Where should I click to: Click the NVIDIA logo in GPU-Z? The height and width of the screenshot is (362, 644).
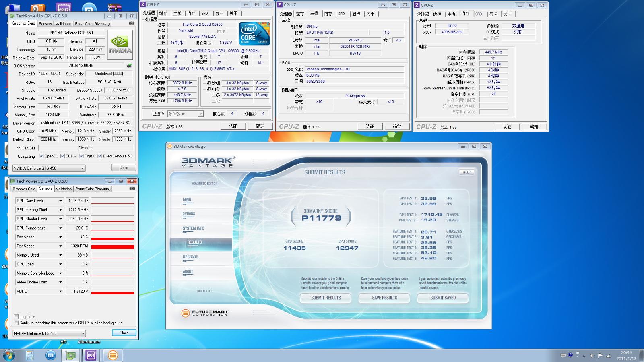pos(120,45)
